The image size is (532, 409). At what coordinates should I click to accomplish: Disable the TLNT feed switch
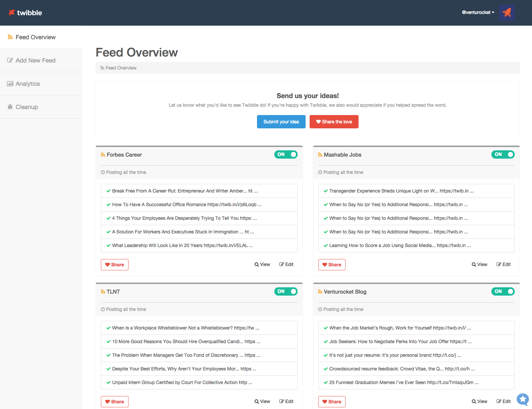click(x=286, y=291)
